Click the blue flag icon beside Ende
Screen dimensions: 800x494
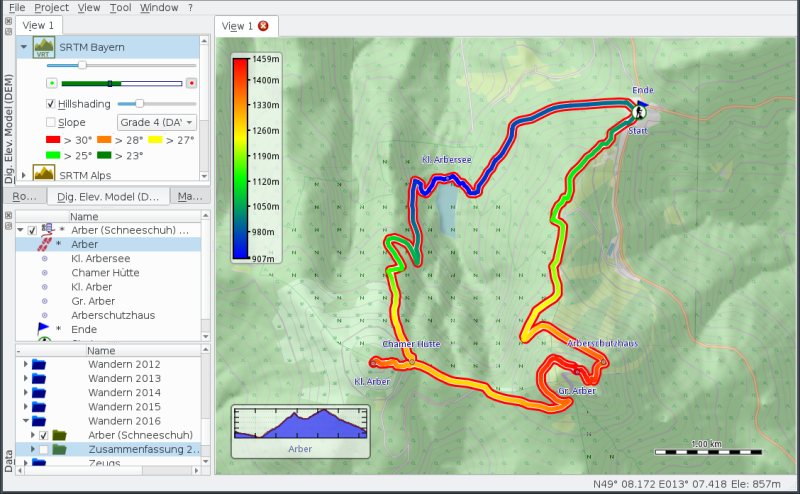(43, 328)
